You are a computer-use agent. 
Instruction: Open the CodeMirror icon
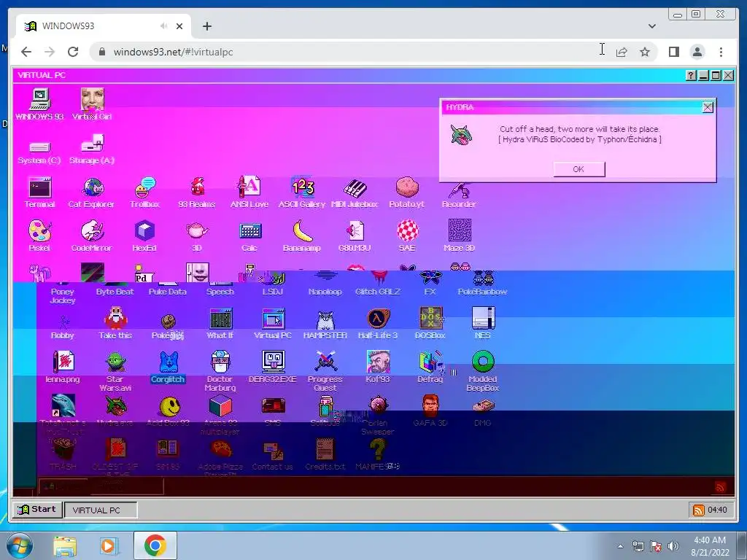point(92,231)
